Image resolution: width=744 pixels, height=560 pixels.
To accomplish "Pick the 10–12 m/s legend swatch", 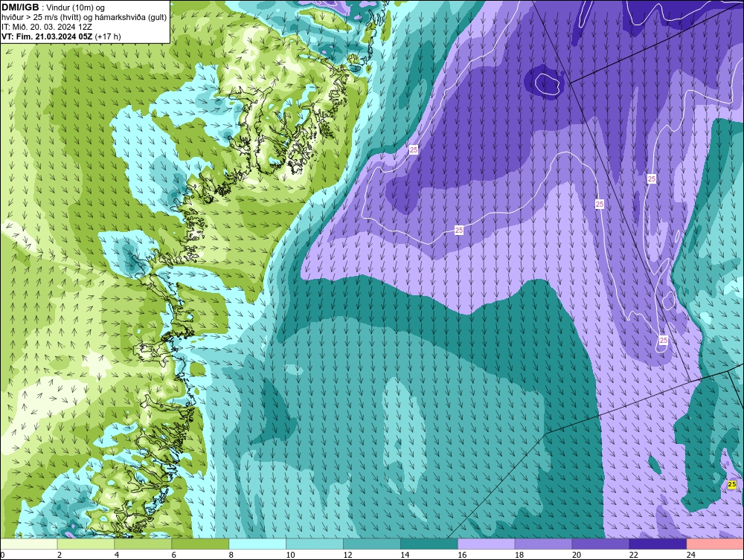I will click(x=315, y=544).
